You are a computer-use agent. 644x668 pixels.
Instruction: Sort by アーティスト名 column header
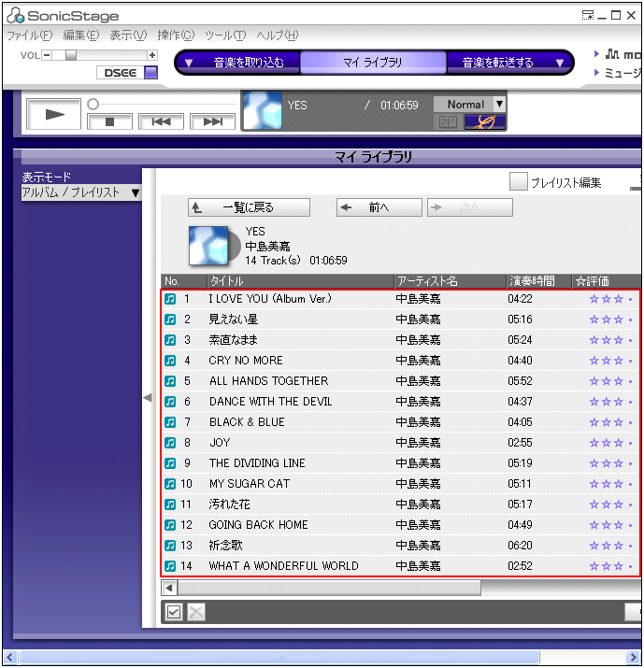pos(451,281)
